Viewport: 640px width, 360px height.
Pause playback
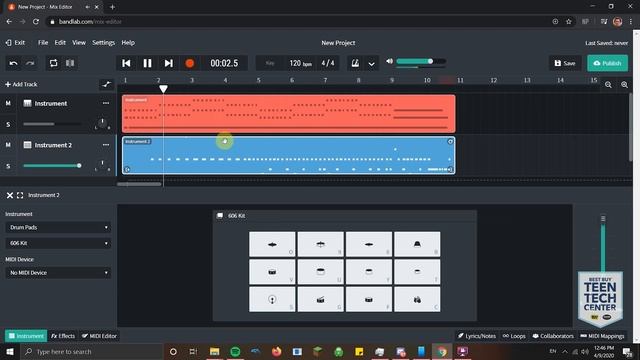click(x=147, y=63)
